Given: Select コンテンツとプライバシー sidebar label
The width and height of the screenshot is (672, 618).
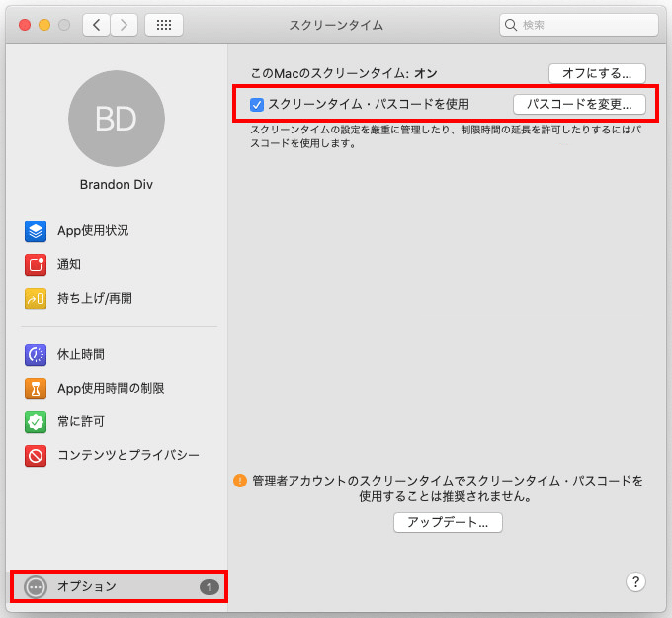Looking at the screenshot, I should [128, 455].
